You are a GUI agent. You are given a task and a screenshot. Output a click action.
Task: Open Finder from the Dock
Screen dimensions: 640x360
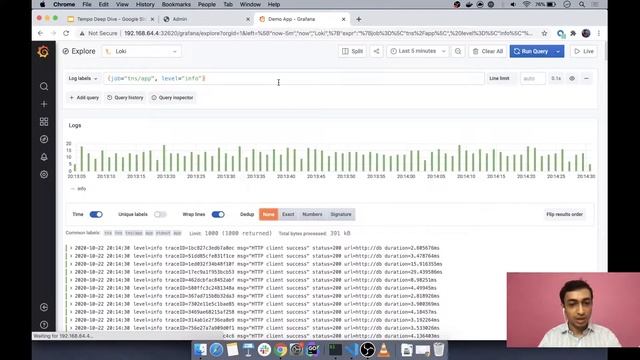pyautogui.click(x=200, y=350)
